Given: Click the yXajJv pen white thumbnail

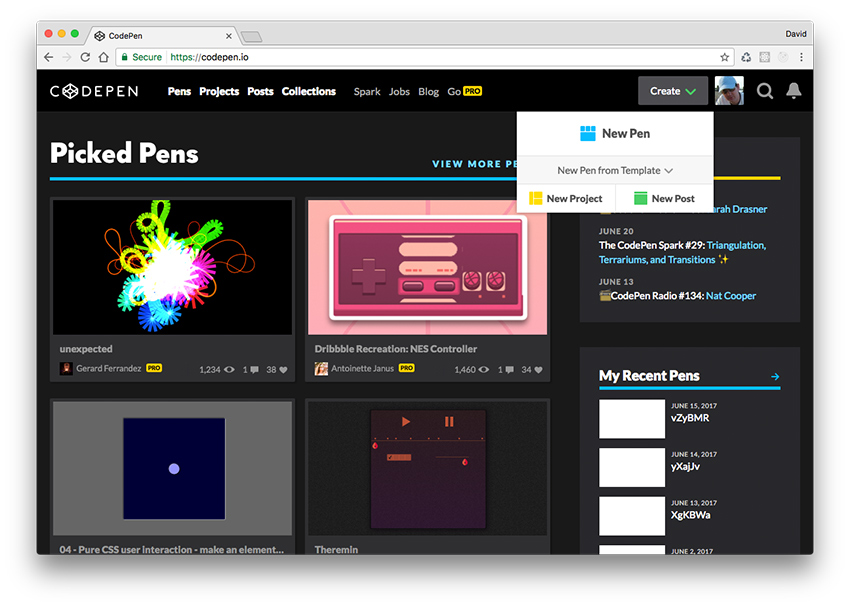Looking at the screenshot, I should 632,467.
